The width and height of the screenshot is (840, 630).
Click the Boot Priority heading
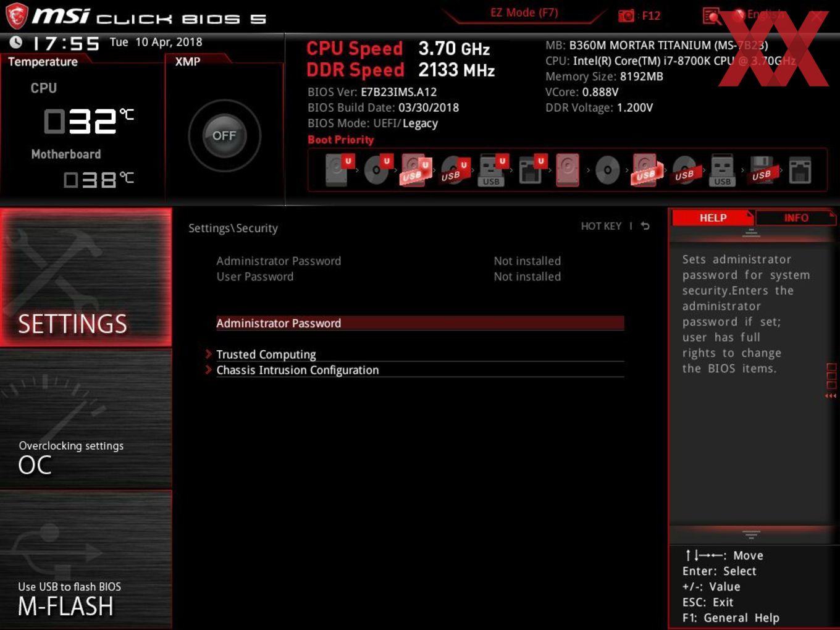pyautogui.click(x=341, y=140)
